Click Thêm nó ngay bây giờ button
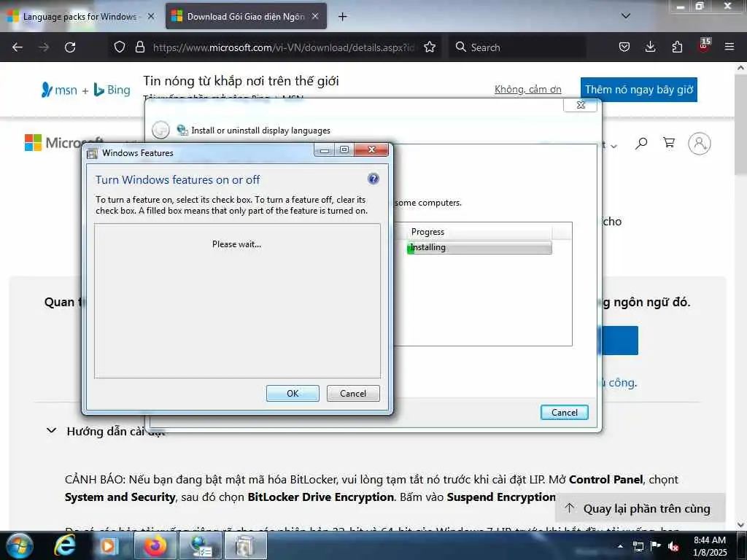 coord(639,90)
